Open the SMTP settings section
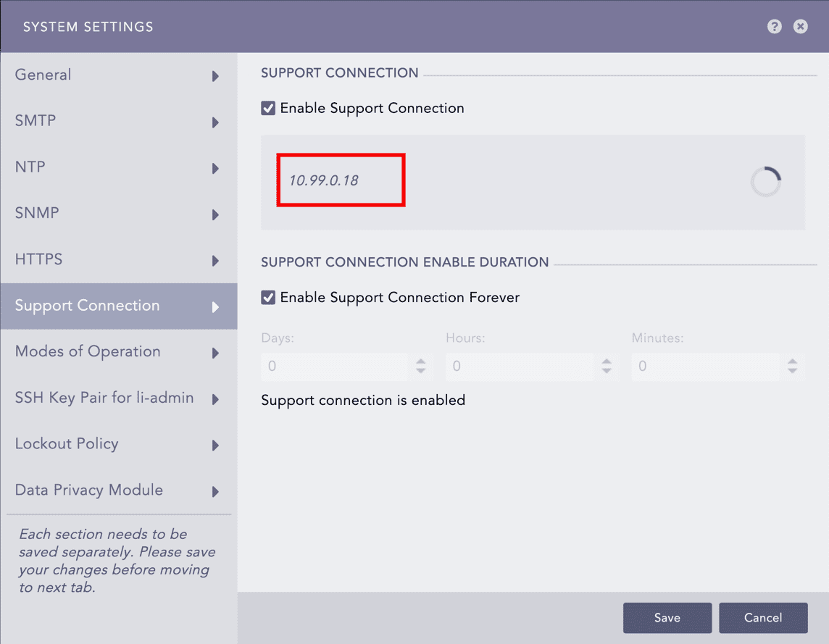The height and width of the screenshot is (644, 829). [35, 121]
